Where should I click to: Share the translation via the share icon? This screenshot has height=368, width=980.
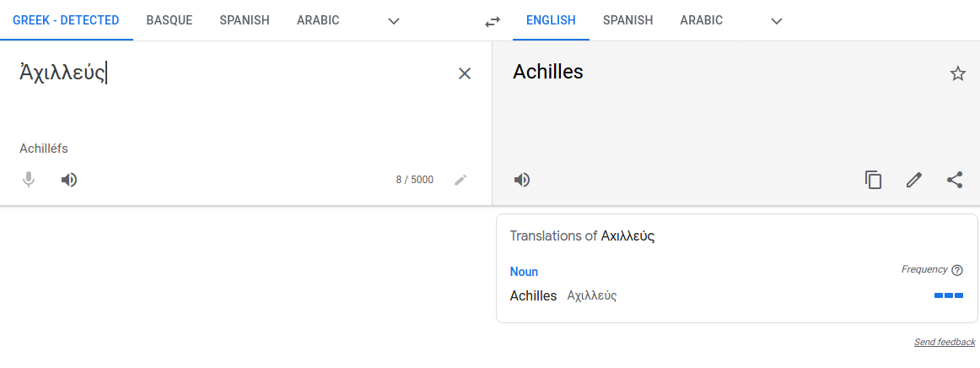coord(955,181)
